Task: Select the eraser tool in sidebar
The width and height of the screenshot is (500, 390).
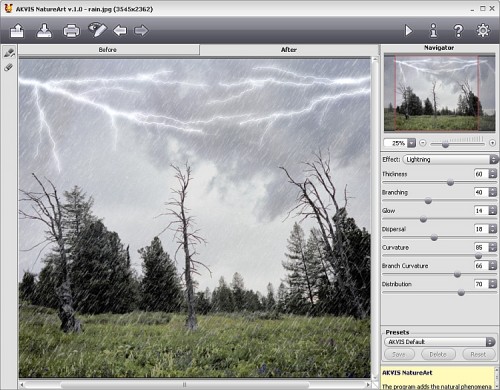Action: pyautogui.click(x=9, y=67)
